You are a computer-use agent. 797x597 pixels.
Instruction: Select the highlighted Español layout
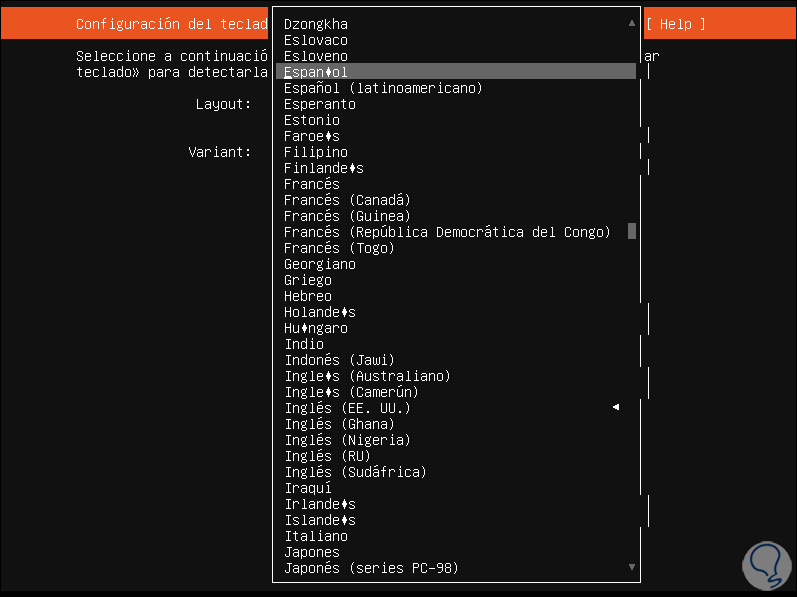[316, 72]
